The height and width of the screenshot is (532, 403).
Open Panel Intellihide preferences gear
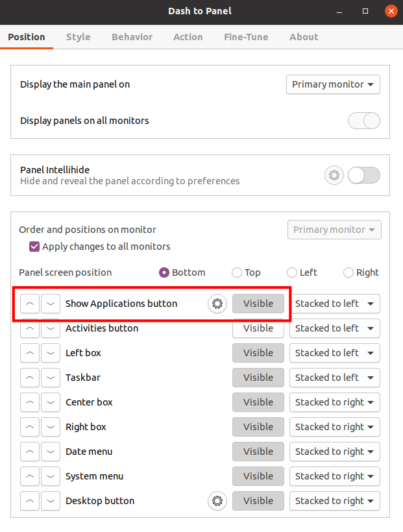tap(334, 175)
